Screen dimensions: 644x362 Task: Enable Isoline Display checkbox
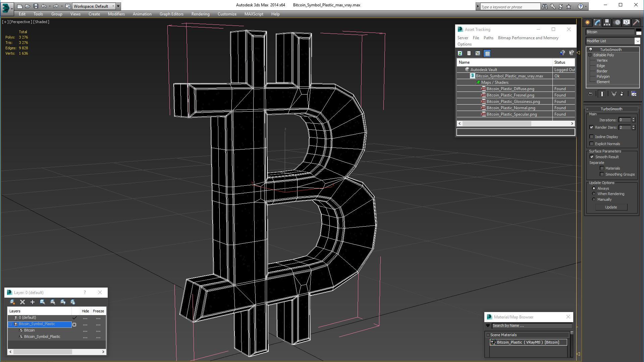[x=592, y=136]
